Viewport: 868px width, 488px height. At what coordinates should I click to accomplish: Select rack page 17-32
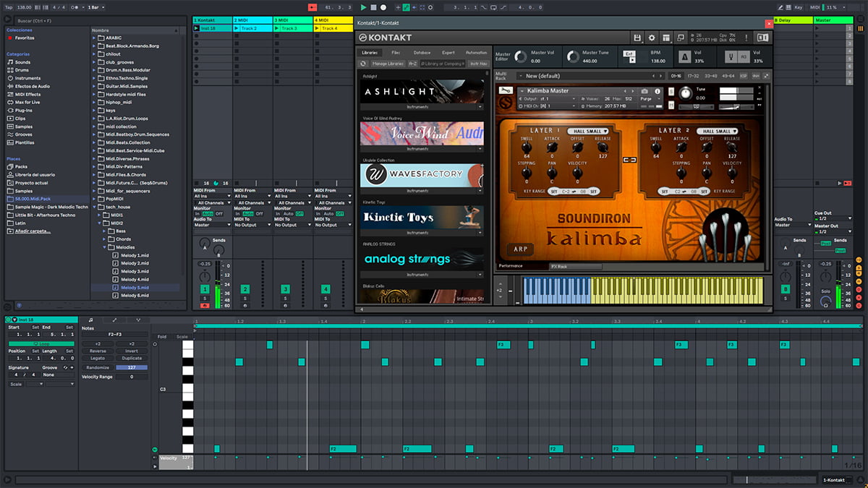tap(692, 76)
